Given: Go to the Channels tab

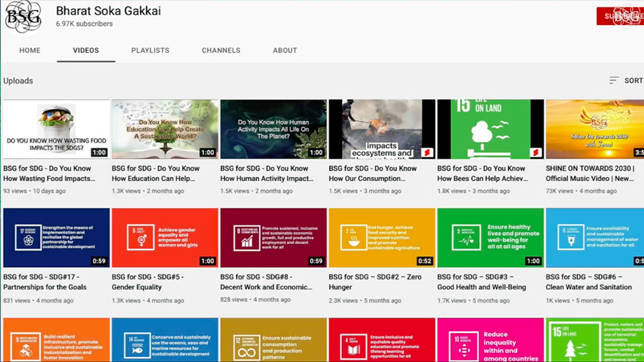Looking at the screenshot, I should [x=221, y=50].
